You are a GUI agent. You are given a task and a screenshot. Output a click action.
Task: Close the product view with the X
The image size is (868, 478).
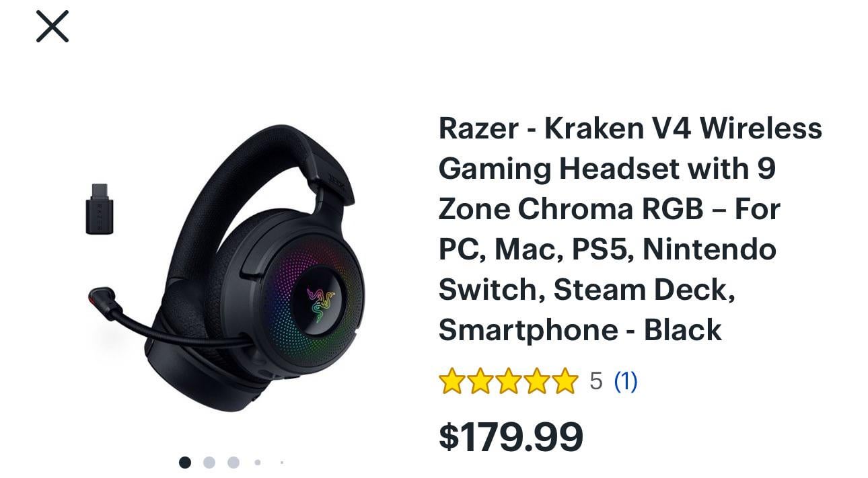pyautogui.click(x=52, y=27)
